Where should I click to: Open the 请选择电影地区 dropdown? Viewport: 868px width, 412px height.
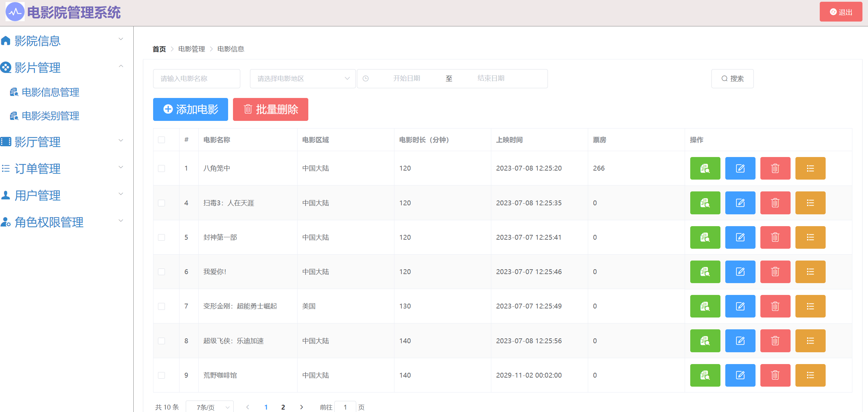[x=302, y=79]
